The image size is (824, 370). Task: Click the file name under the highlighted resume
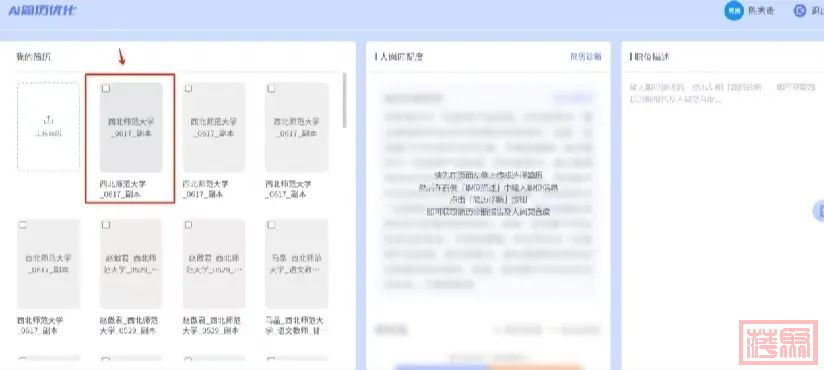(123, 189)
